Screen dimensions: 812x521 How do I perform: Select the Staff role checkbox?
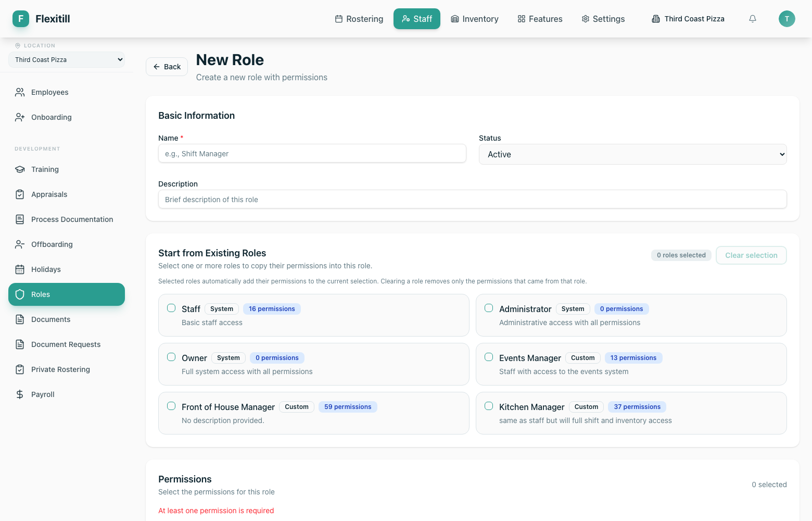coord(171,308)
